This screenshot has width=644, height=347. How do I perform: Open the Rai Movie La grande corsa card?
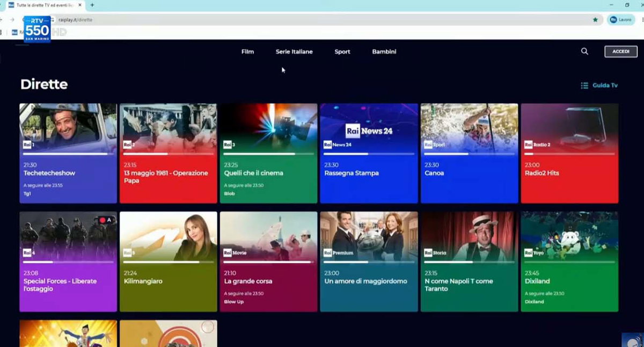click(x=268, y=262)
